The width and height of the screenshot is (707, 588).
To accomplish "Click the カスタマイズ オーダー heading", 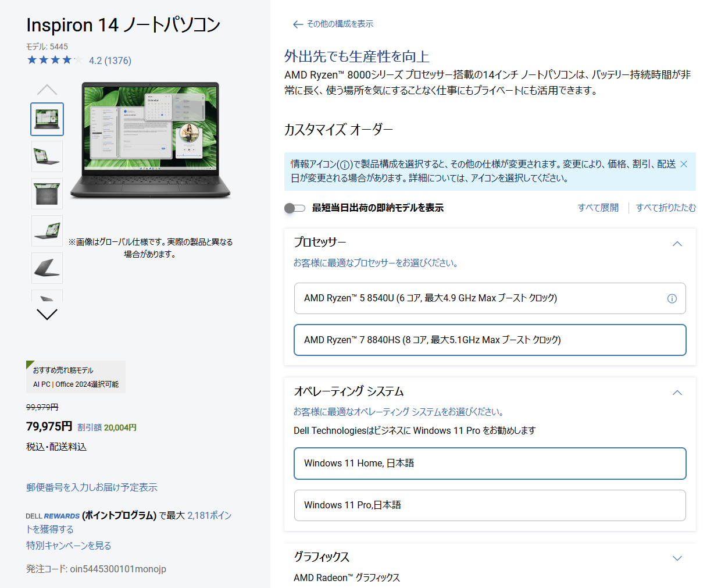I will click(338, 129).
